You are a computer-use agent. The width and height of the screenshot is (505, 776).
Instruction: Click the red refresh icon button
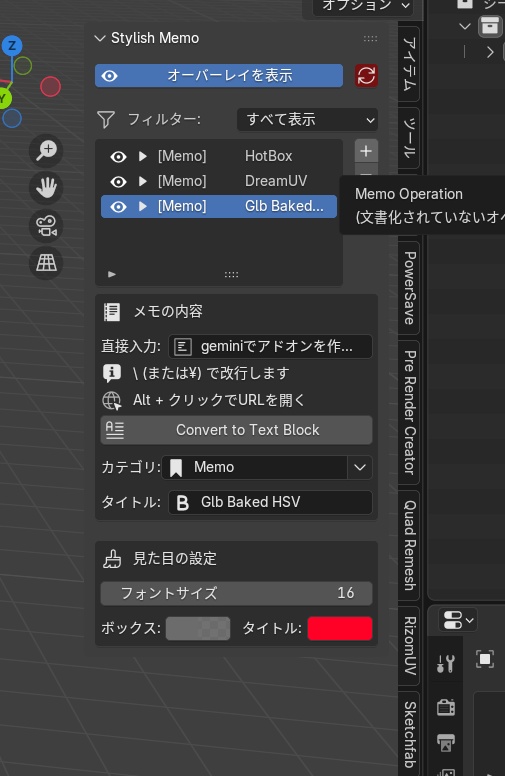(366, 76)
